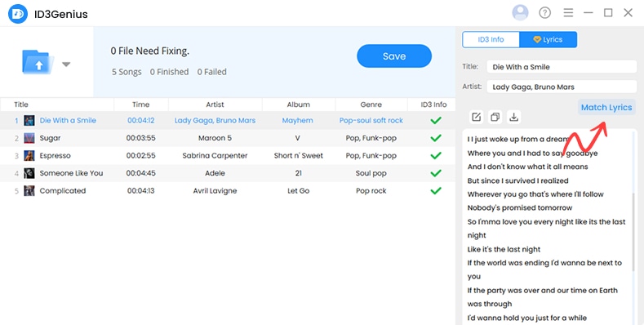The height and width of the screenshot is (325, 644).
Task: Sort by the Time column header
Action: (x=141, y=105)
